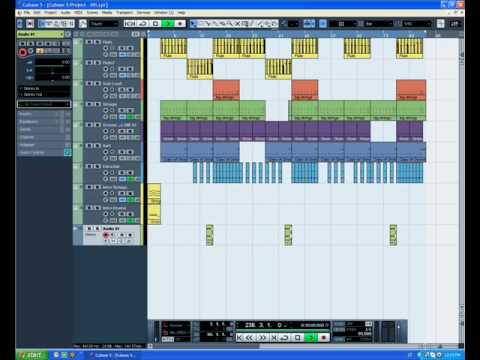
Task: Select the Object Selection arrow tool
Action: coord(193,24)
